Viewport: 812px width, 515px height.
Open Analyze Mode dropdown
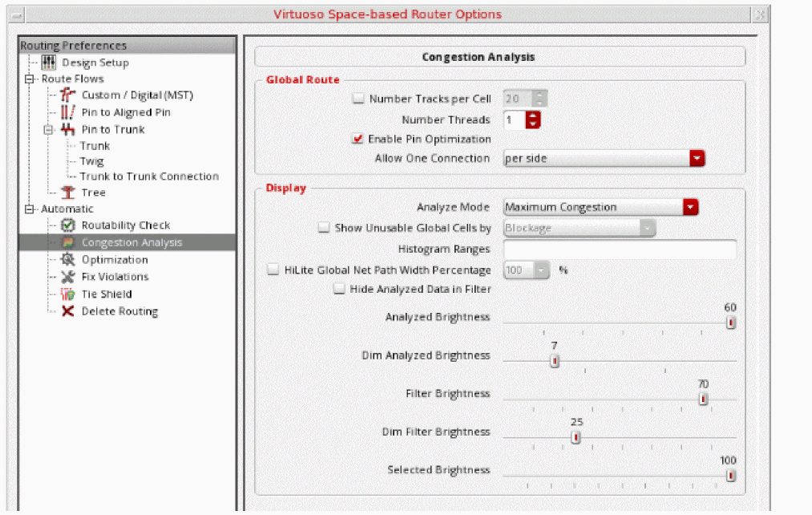point(690,207)
